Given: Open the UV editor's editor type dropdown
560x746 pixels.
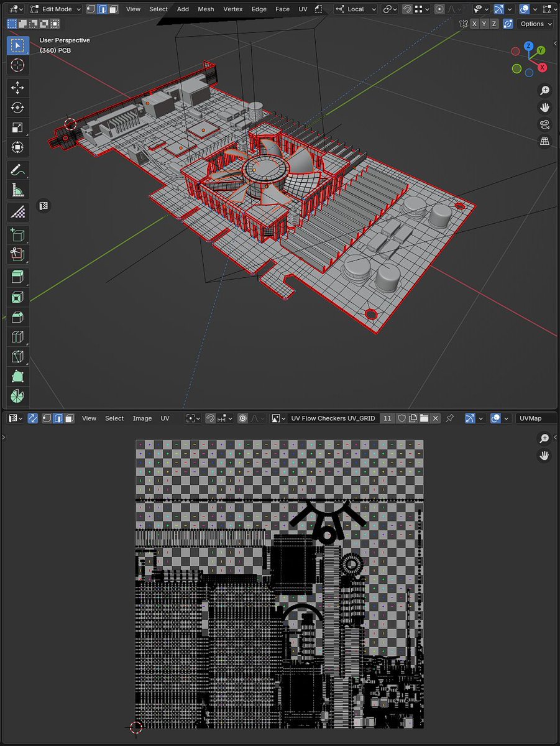Looking at the screenshot, I should click(17, 418).
